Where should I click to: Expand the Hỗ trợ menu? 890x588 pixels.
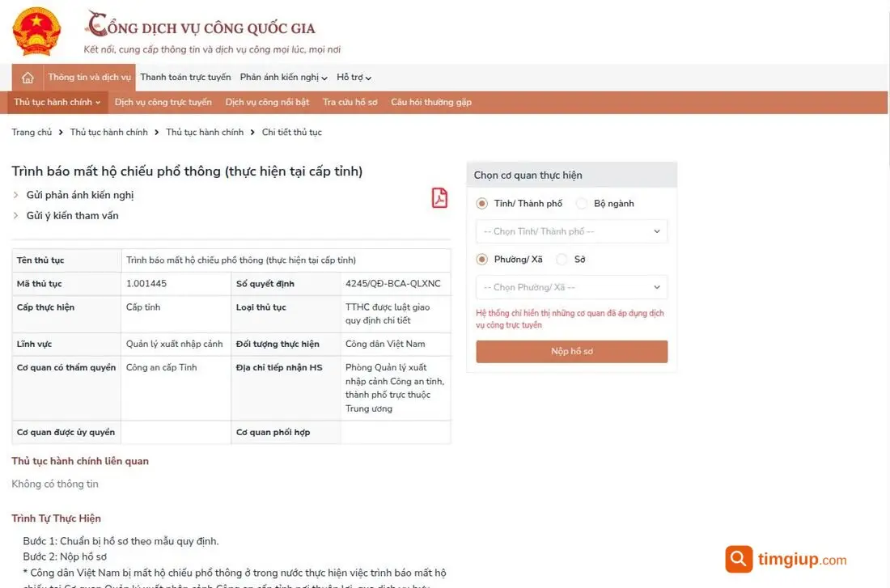coord(354,77)
